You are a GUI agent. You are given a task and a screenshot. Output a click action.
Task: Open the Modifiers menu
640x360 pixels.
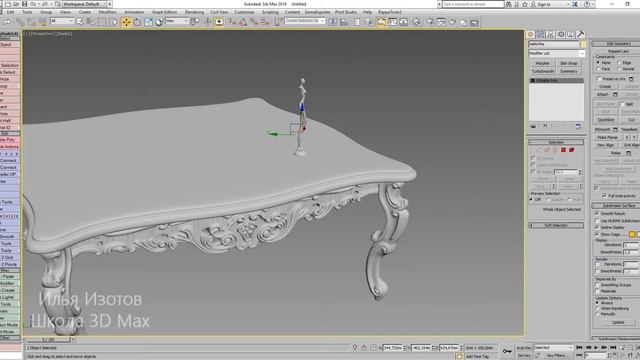[x=108, y=12]
